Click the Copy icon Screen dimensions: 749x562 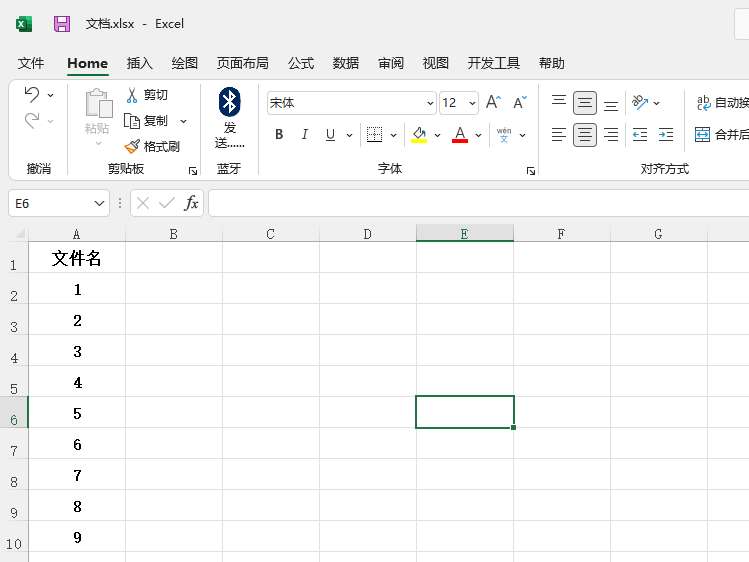pos(131,121)
